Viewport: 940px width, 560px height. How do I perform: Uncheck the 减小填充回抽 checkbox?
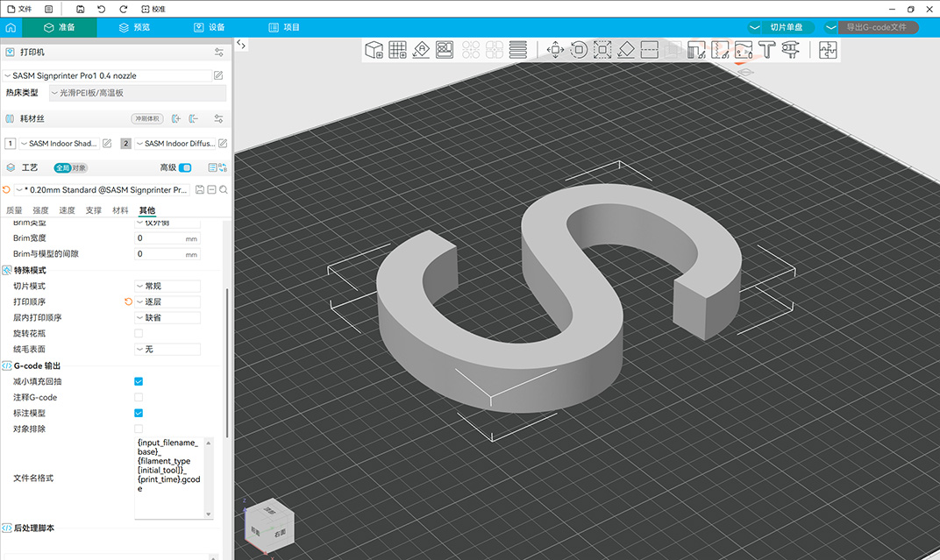[x=139, y=381]
